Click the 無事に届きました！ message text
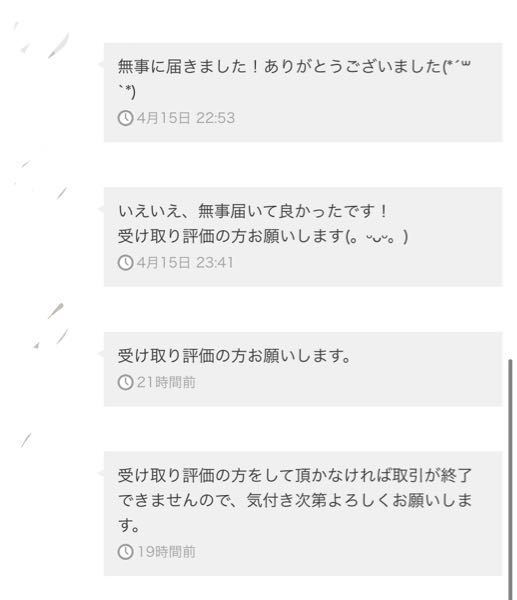This screenshot has width=517, height=600. 188,66
